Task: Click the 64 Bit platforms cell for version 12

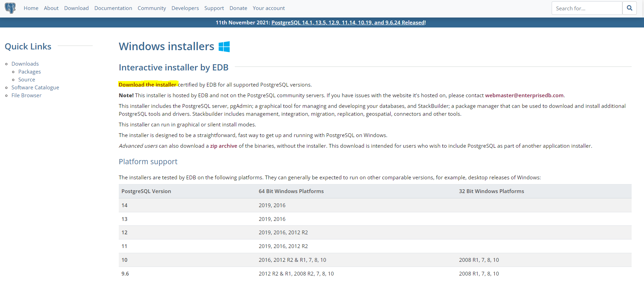Action: [x=356, y=233]
